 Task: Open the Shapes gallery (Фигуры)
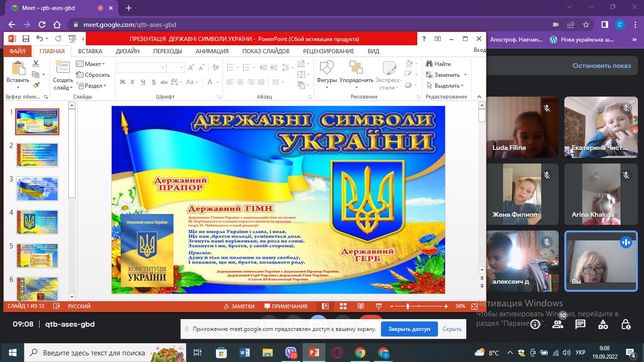(327, 75)
